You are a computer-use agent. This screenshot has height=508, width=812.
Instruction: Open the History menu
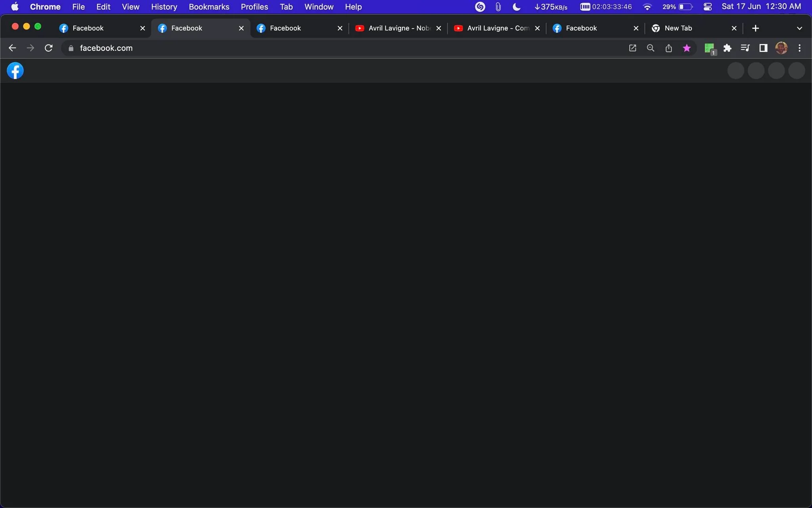click(x=164, y=7)
